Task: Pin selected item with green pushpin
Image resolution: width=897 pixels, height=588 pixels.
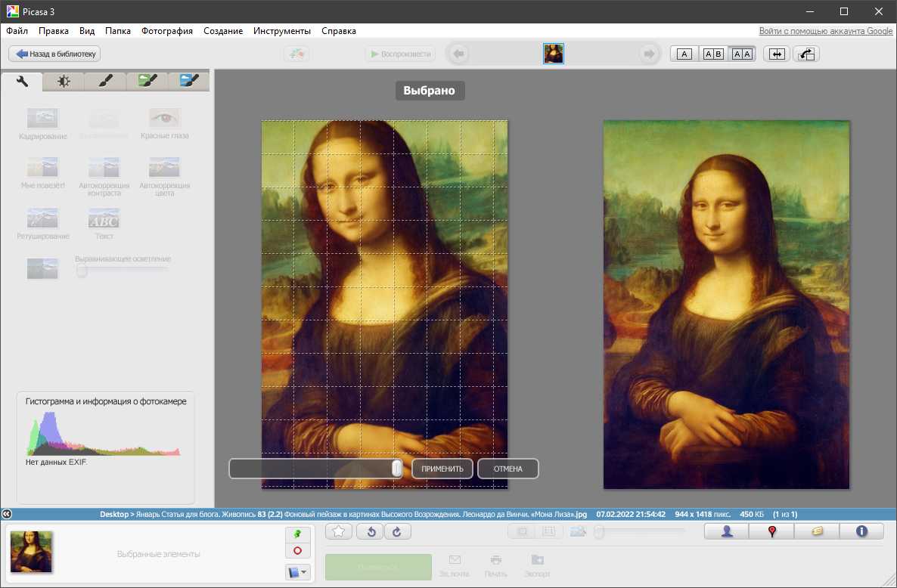Action: (297, 534)
